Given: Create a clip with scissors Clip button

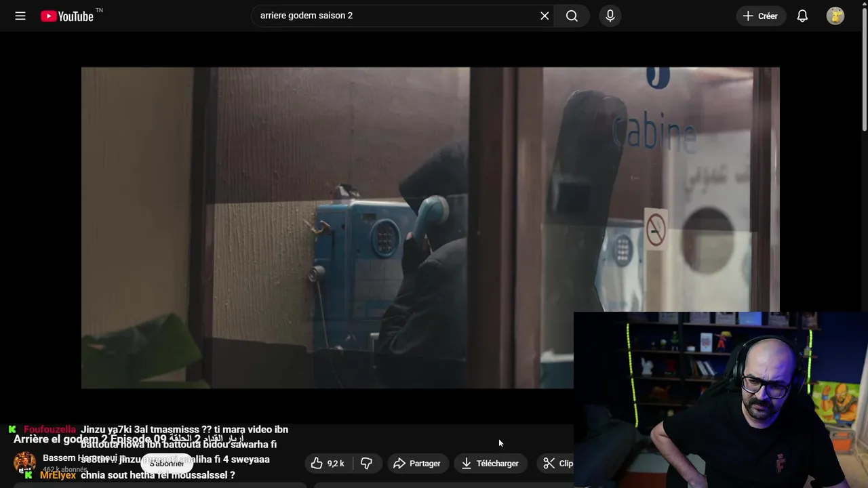Looking at the screenshot, I should [x=557, y=464].
